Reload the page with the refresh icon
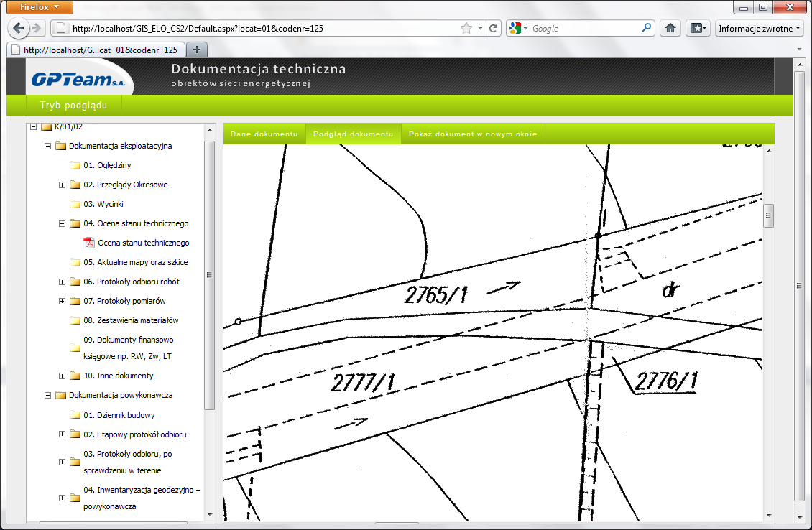The width and height of the screenshot is (812, 530). click(x=494, y=29)
